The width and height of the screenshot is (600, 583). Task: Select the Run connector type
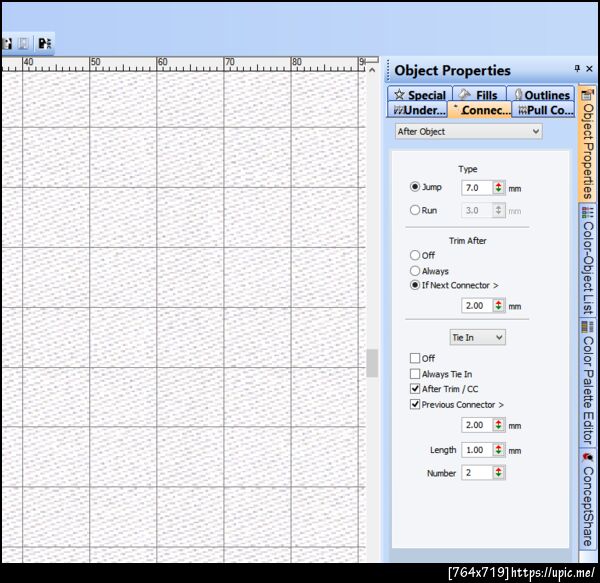click(415, 210)
